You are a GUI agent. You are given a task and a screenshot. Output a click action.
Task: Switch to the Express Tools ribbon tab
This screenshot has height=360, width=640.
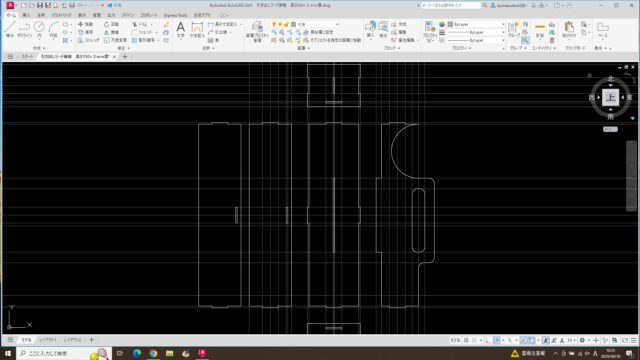point(175,15)
